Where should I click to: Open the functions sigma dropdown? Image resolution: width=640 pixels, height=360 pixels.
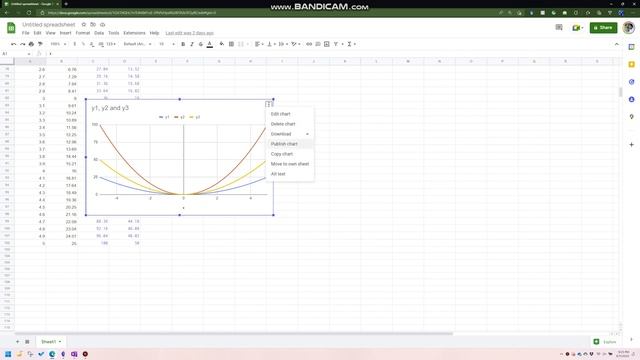click(x=351, y=44)
